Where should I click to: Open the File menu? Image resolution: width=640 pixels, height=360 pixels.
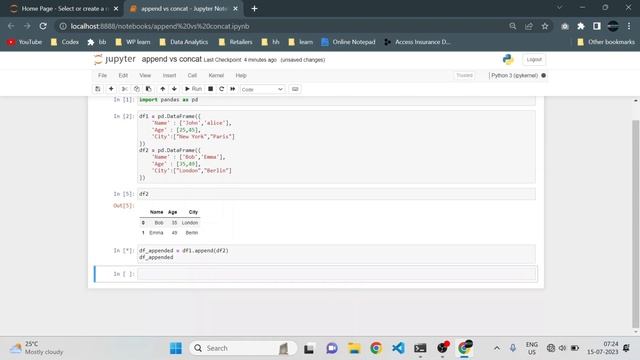[102, 76]
